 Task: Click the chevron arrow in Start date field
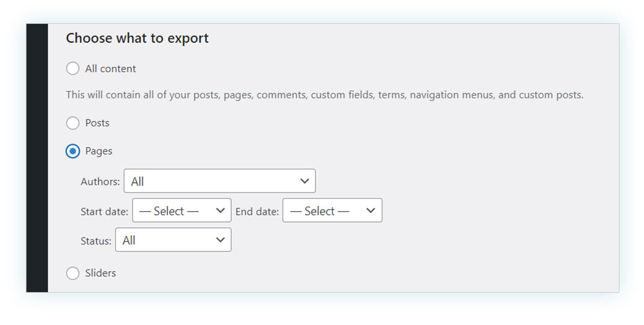tap(220, 210)
